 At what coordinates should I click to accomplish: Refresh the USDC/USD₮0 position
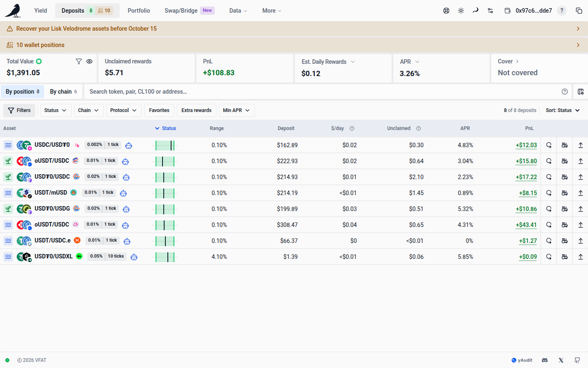click(549, 145)
